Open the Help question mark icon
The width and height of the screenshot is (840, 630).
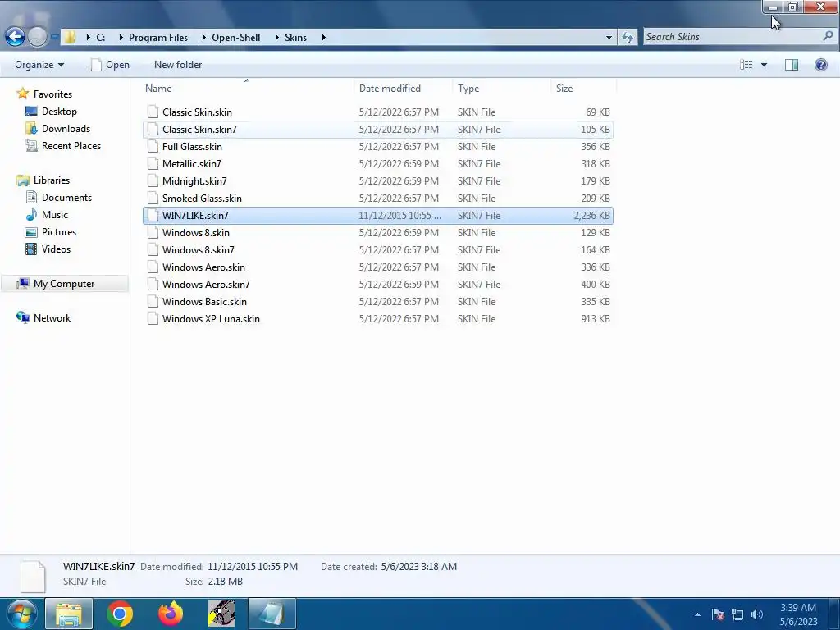tap(820, 65)
